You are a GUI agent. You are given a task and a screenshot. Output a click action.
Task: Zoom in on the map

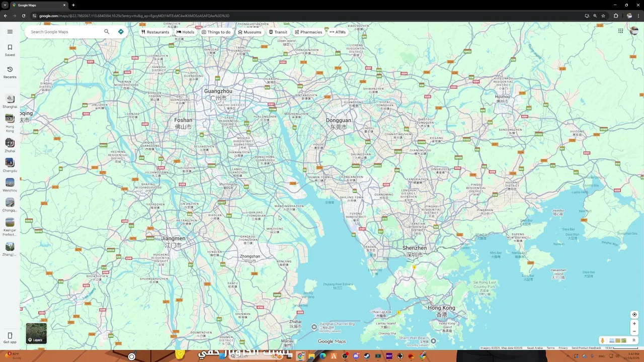[x=634, y=324]
